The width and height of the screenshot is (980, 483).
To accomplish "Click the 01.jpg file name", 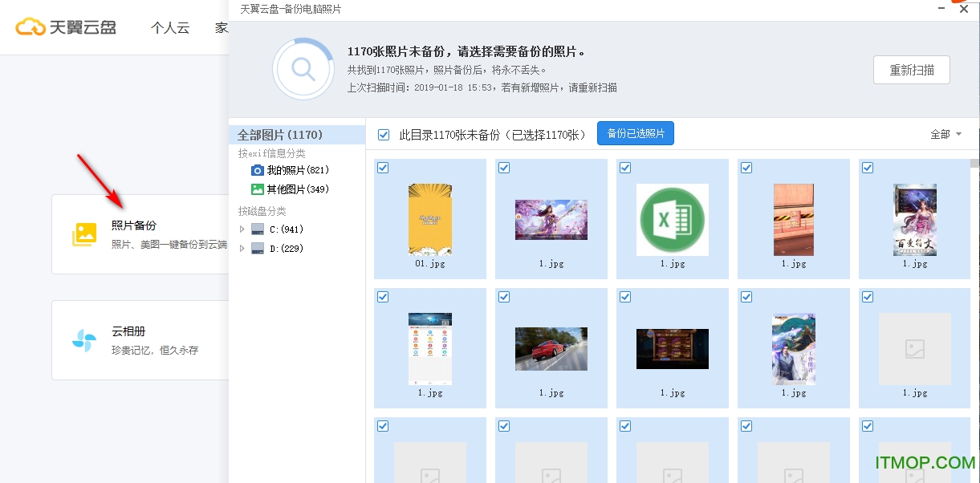I will pyautogui.click(x=430, y=263).
